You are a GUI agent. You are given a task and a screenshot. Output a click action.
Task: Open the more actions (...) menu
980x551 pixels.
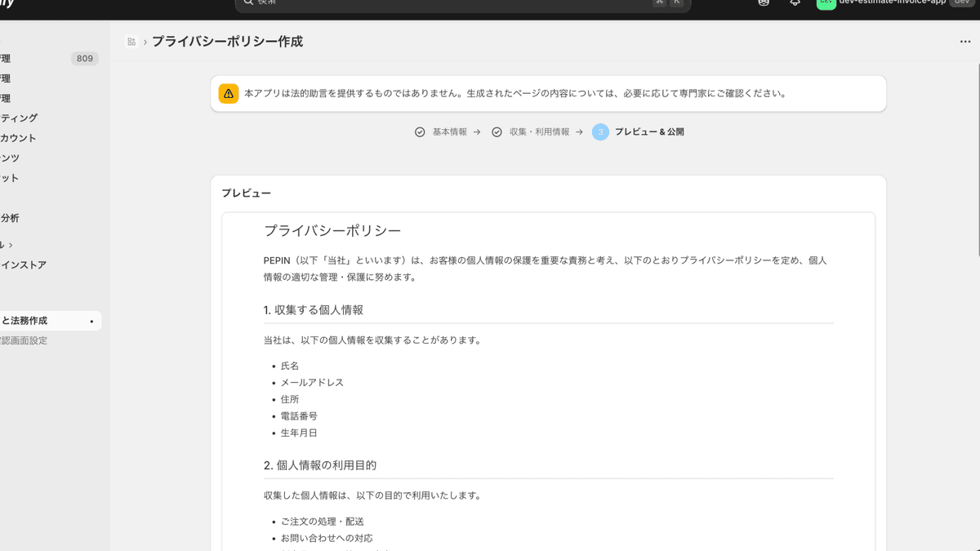[964, 42]
